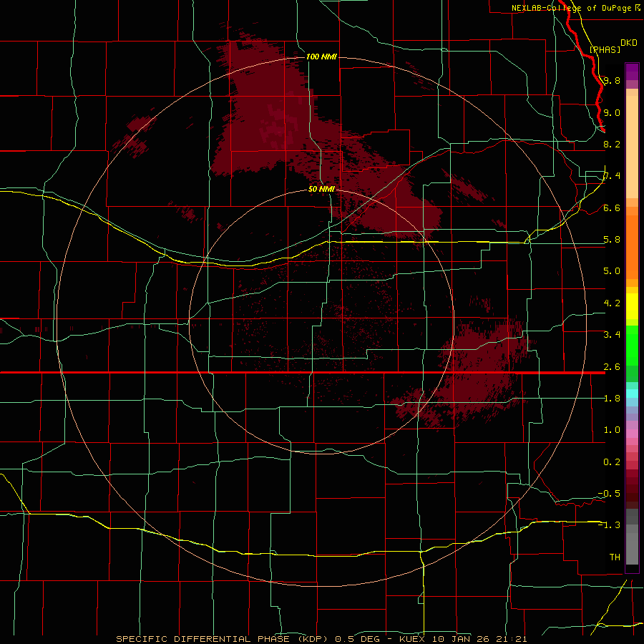
Task: Pick the light peach segment of the color bar
Action: click(x=632, y=147)
